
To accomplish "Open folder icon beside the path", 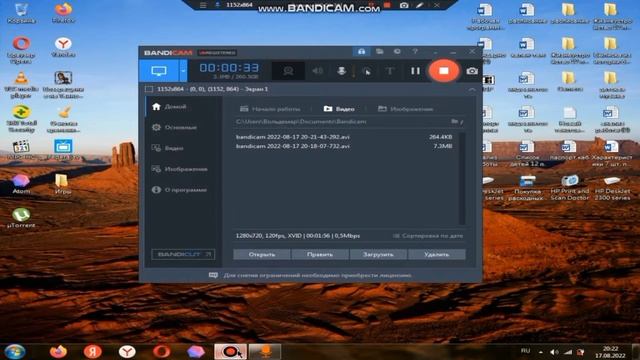I will click(x=456, y=122).
